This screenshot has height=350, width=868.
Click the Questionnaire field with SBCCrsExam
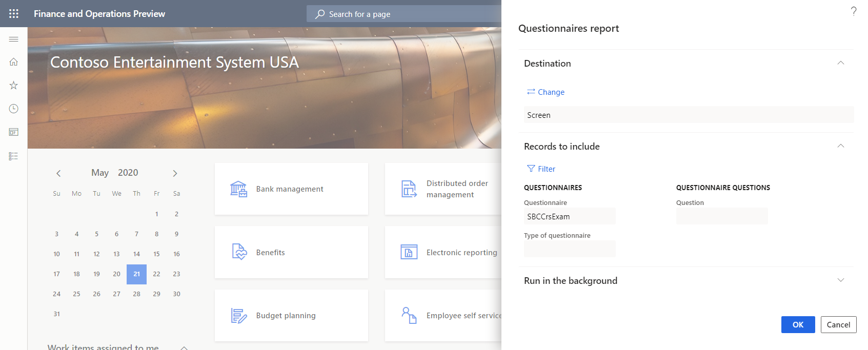point(570,216)
